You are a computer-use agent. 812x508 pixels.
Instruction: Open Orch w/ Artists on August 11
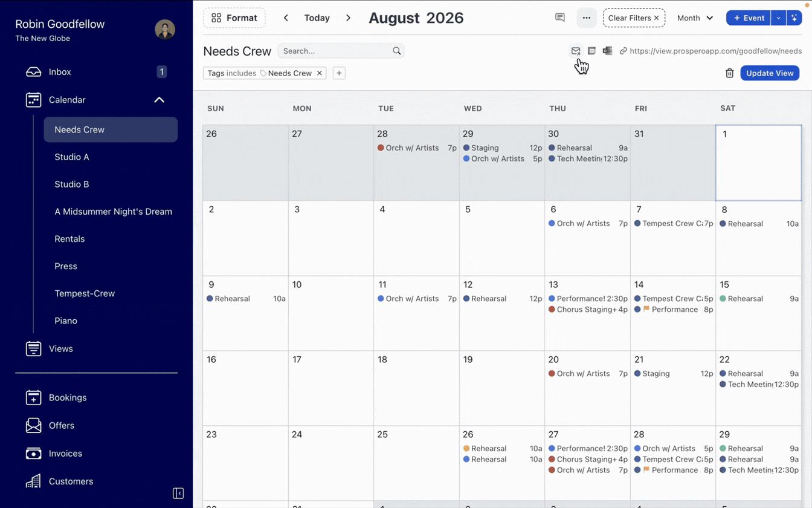tap(417, 299)
